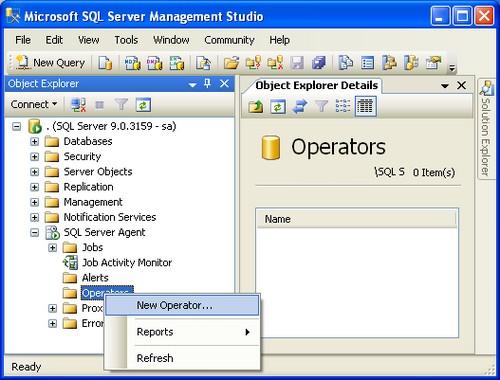
Task: Toggle auto-hide pin on Object Explorer
Action: click(x=208, y=84)
